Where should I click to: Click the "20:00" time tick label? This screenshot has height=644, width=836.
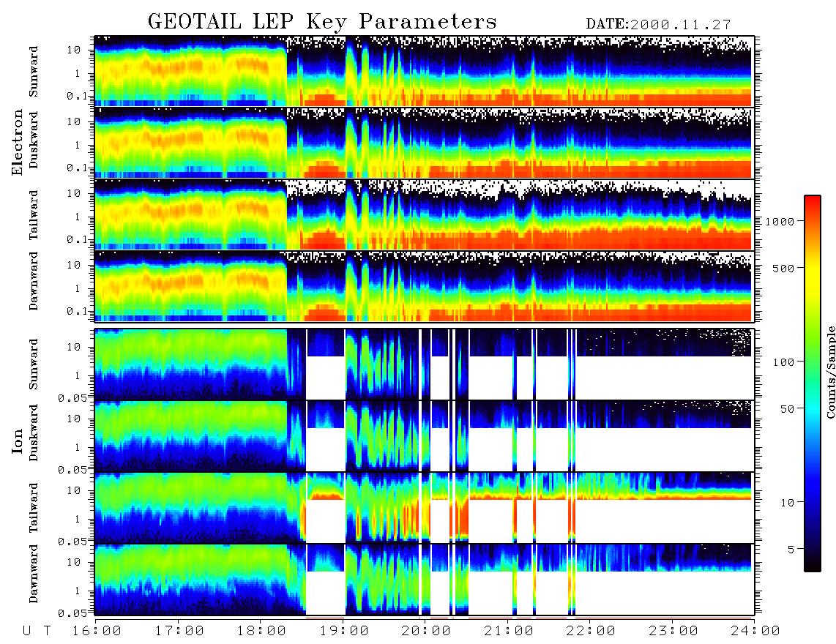pyautogui.click(x=426, y=631)
